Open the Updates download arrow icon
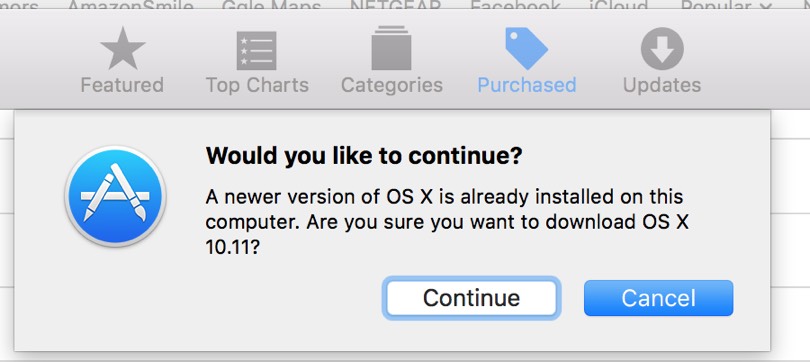The width and height of the screenshot is (810, 362). coord(662,49)
